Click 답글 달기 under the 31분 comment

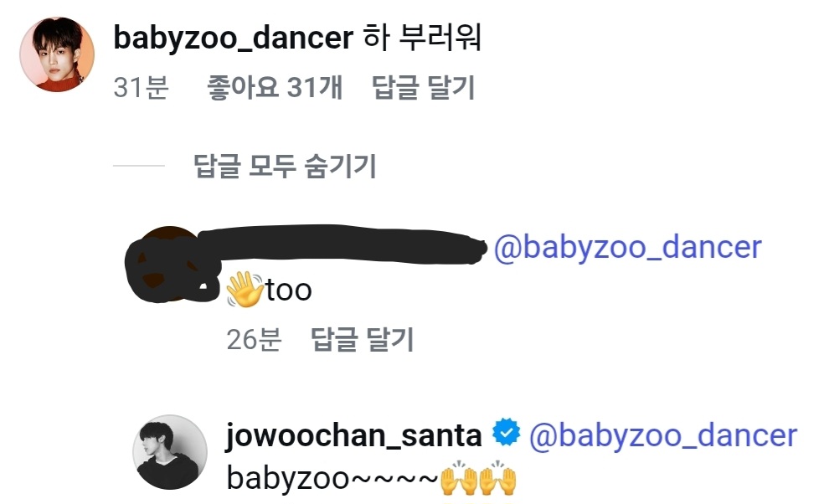(423, 88)
